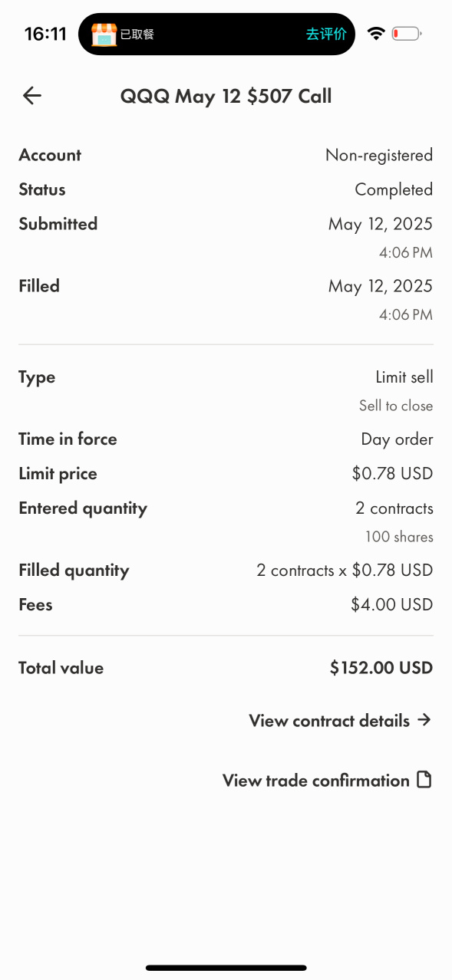Select the Total value $152.00 USD amount

[x=381, y=668]
